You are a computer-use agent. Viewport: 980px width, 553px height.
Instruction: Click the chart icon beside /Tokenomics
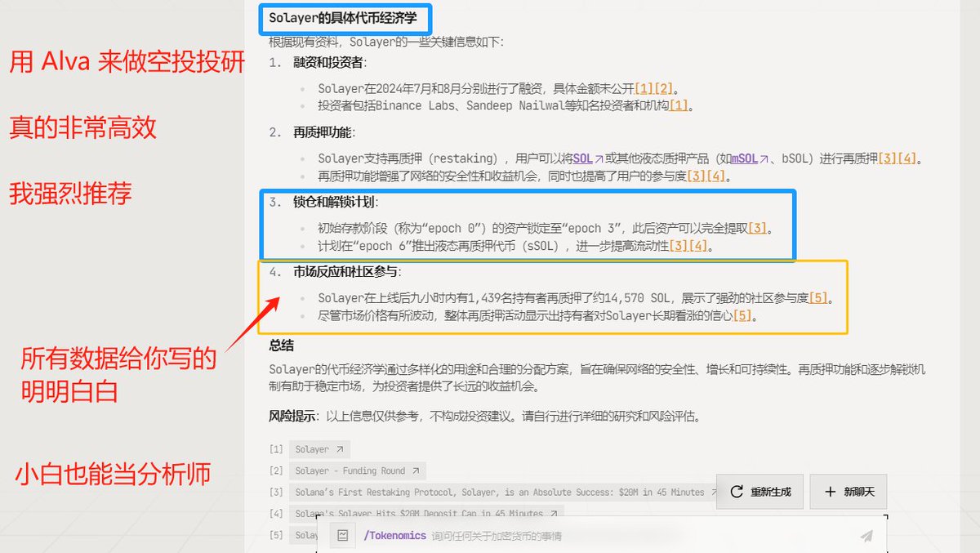pyautogui.click(x=344, y=536)
